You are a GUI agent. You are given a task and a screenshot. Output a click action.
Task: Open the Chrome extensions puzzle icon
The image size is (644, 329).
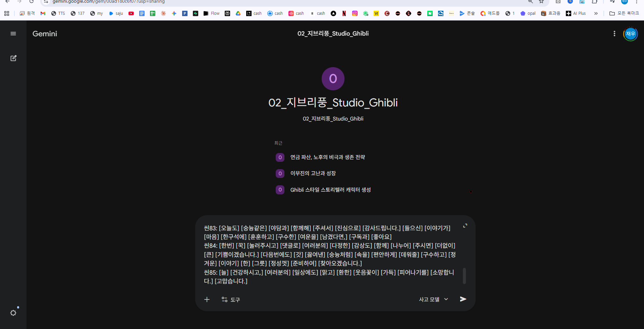(x=594, y=1)
